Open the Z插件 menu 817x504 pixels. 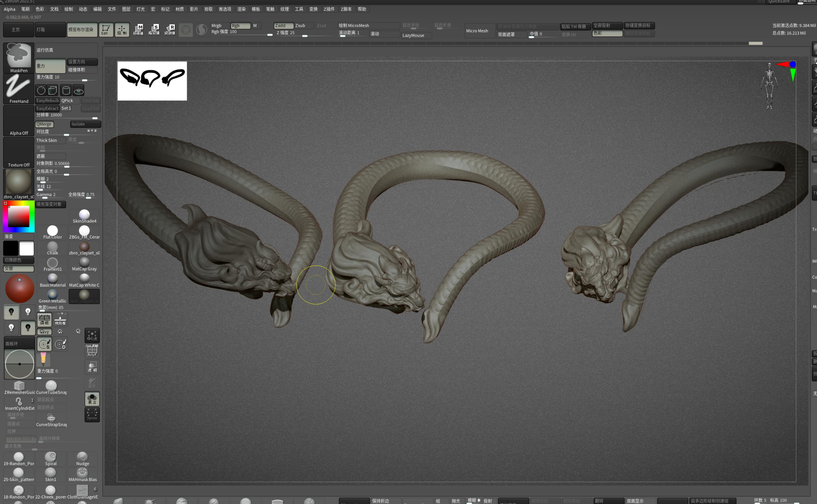click(329, 9)
